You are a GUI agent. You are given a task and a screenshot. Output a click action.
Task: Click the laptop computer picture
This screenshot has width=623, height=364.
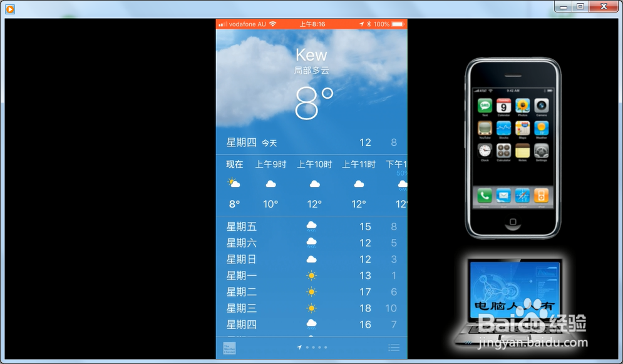coord(515,303)
